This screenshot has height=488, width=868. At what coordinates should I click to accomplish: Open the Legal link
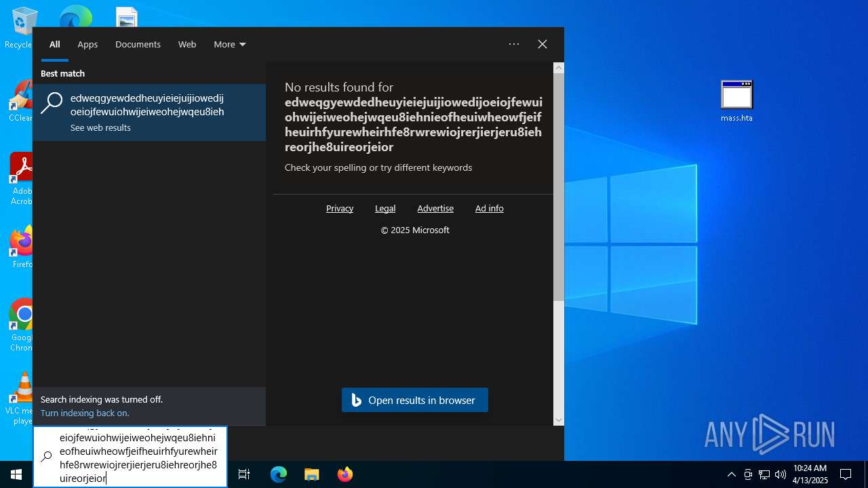[x=385, y=208]
